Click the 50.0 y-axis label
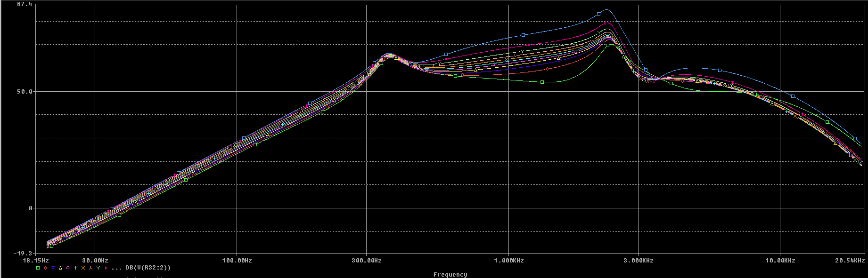The height and width of the screenshot is (278, 868). click(24, 91)
